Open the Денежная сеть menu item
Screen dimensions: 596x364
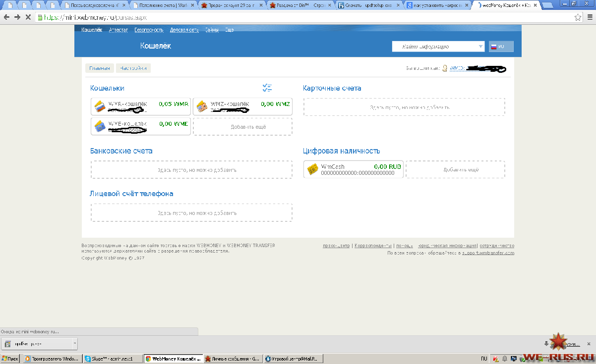pyautogui.click(x=184, y=30)
